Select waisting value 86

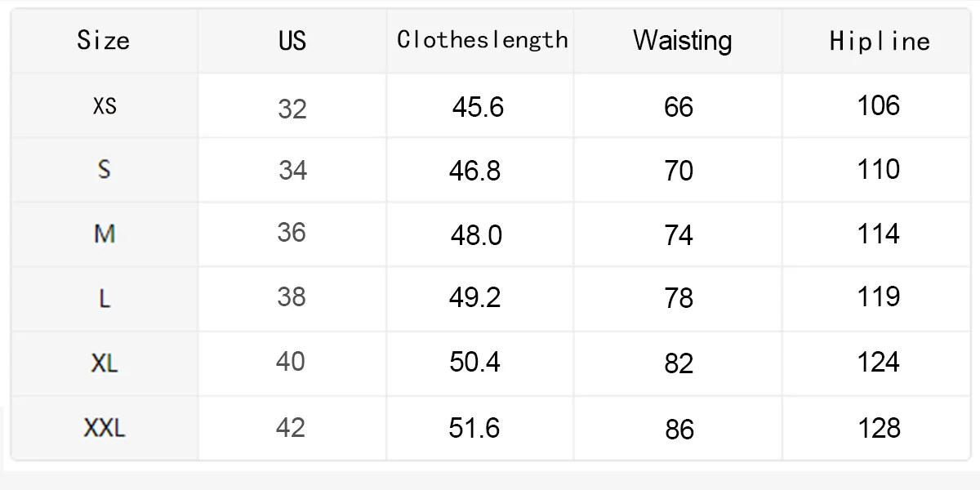(679, 430)
